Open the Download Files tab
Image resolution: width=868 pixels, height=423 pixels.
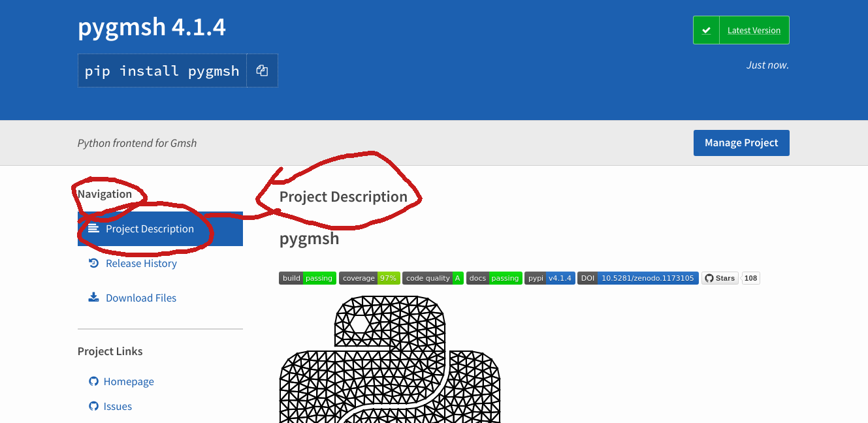coord(160,298)
